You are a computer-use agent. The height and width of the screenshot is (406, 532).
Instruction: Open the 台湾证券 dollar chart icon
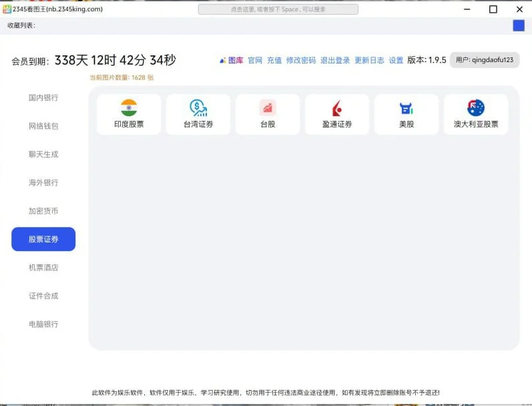pyautogui.click(x=198, y=108)
